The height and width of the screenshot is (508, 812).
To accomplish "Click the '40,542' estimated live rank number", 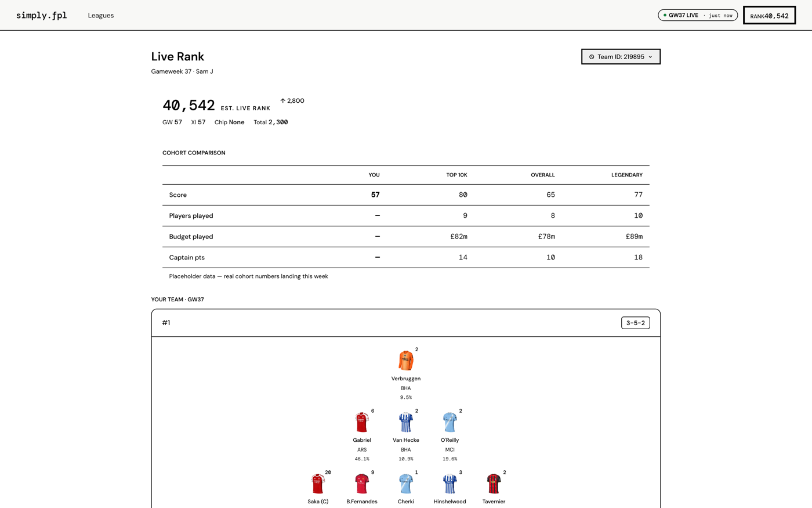I will coord(188,105).
